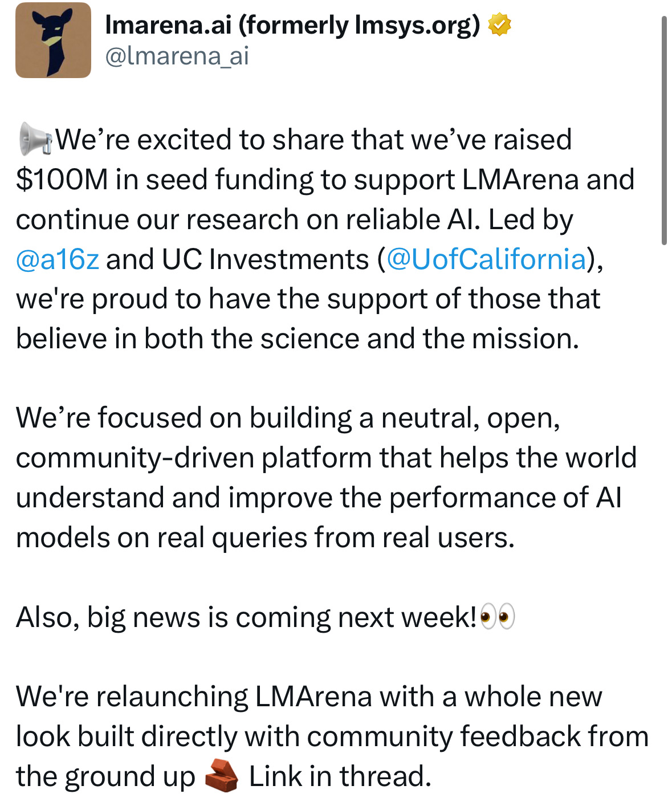Click the word community-driven
This screenshot has height=806, width=672.
coord(135,458)
